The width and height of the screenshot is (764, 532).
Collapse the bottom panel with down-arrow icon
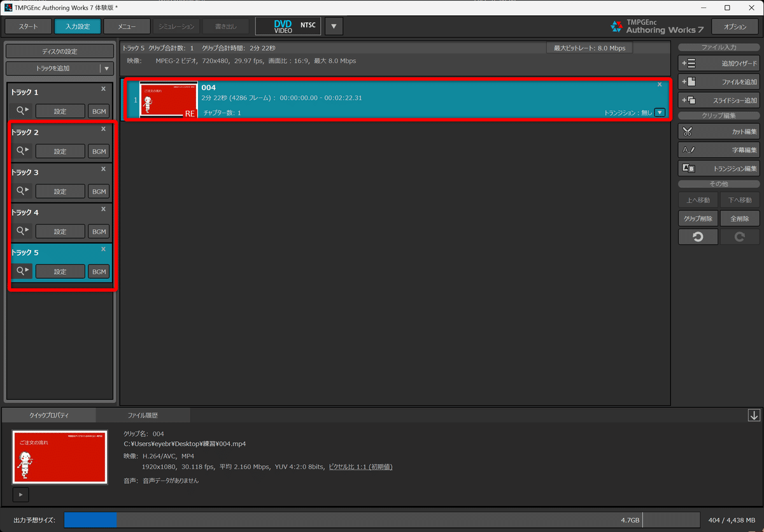point(754,416)
